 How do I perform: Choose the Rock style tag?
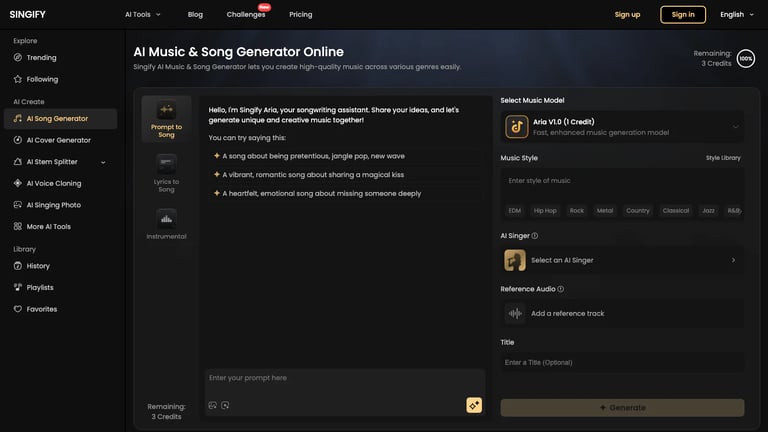click(x=576, y=211)
